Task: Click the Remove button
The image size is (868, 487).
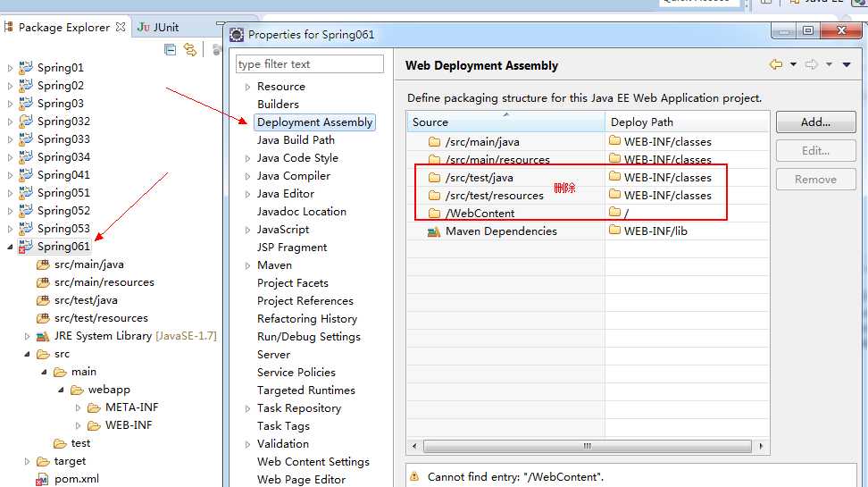Action: (815, 180)
